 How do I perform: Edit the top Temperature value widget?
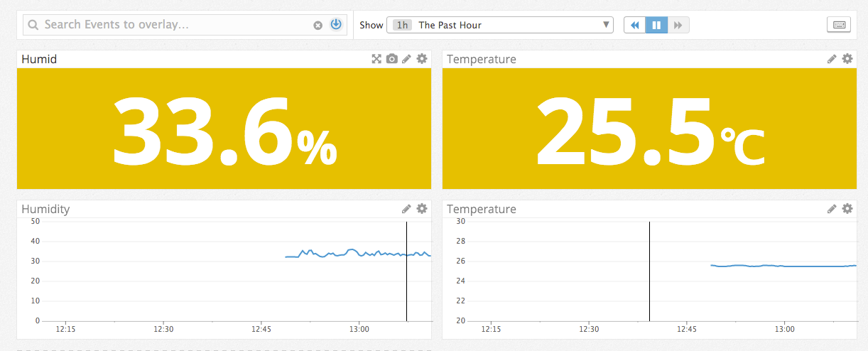click(x=832, y=59)
